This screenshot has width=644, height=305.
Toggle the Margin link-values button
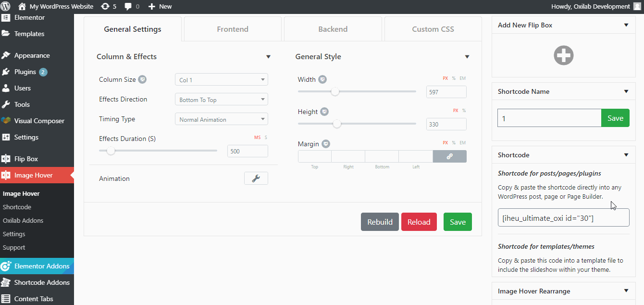pyautogui.click(x=449, y=156)
